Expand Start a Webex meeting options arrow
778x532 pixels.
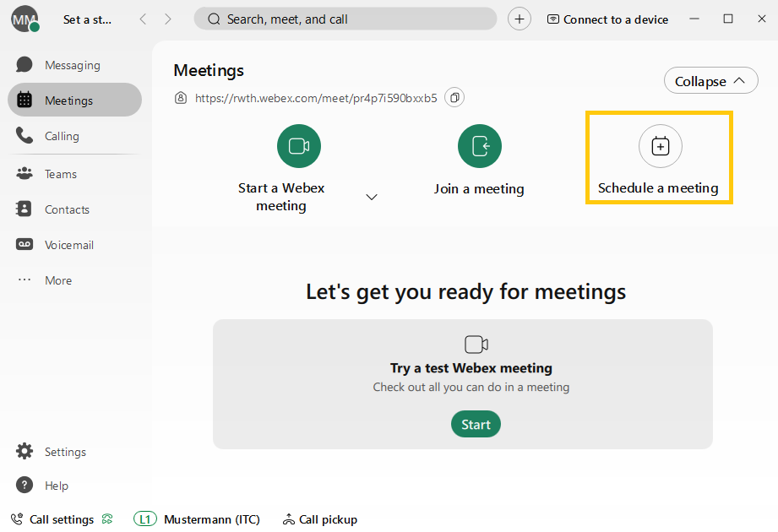pyautogui.click(x=372, y=197)
